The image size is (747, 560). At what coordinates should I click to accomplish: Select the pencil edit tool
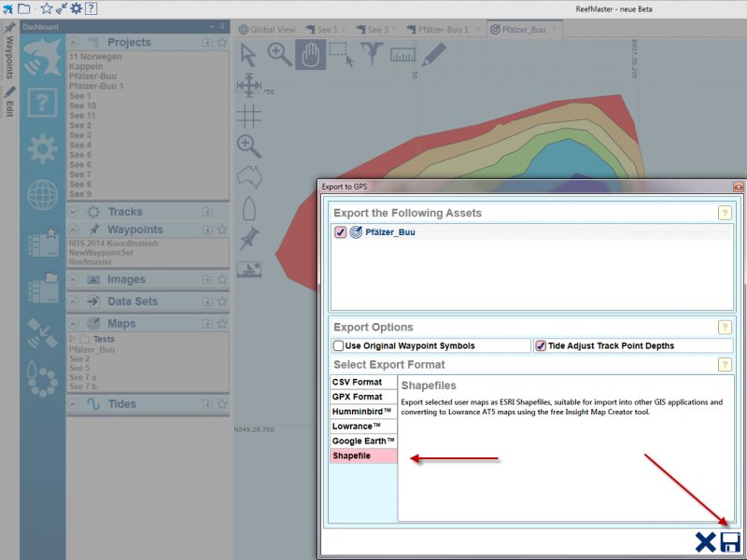(x=433, y=55)
